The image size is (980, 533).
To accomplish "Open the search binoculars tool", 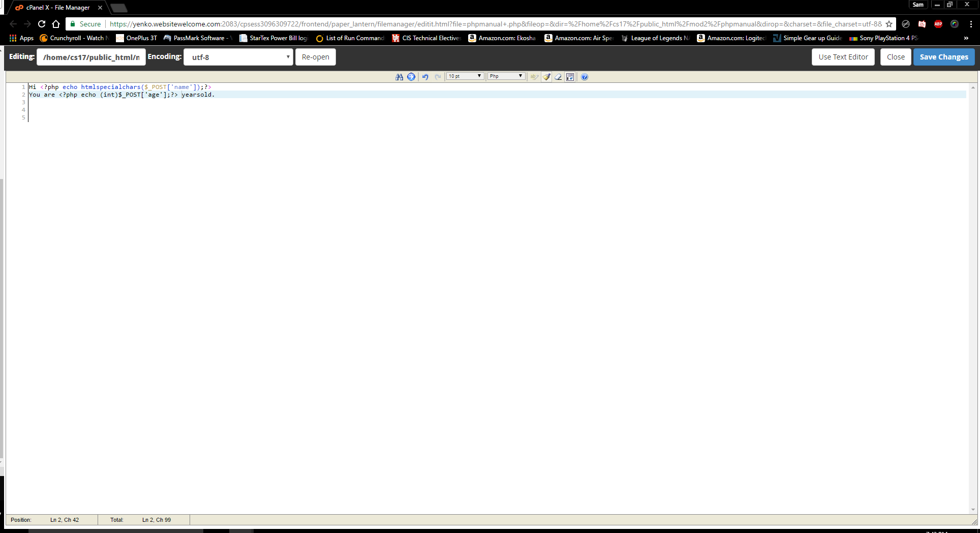I will pos(399,77).
